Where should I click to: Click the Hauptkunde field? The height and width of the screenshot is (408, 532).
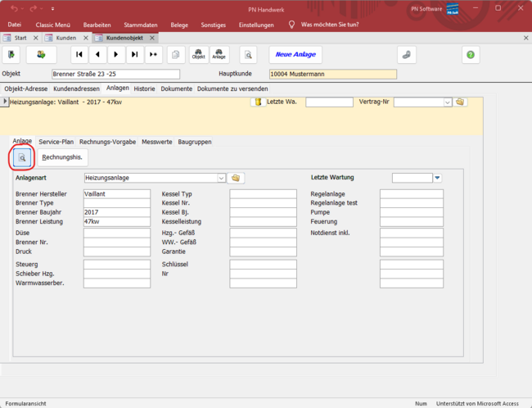click(x=333, y=74)
